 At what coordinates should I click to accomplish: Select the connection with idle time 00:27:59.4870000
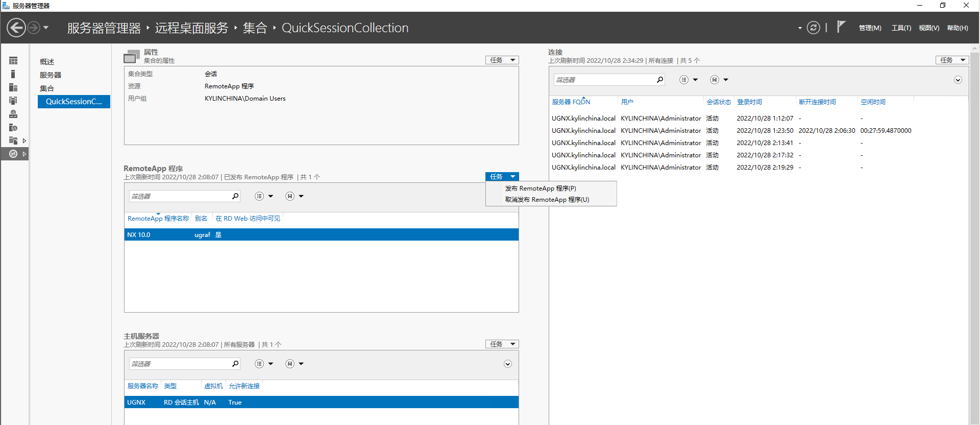point(758,131)
